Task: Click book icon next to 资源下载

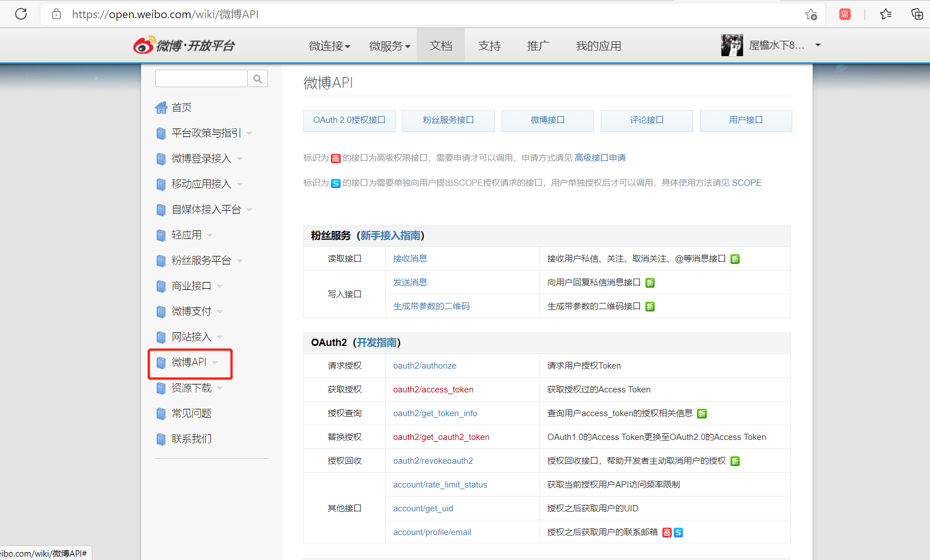Action: (161, 388)
